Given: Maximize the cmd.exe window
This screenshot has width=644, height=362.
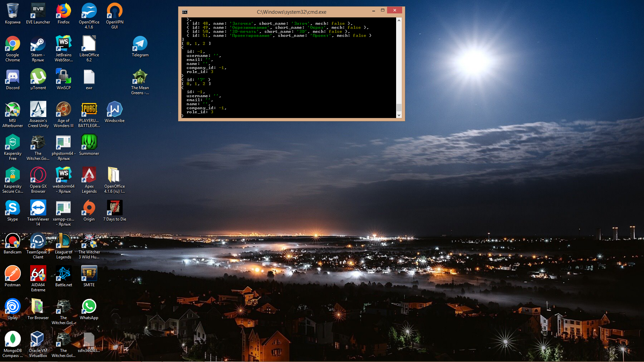Looking at the screenshot, I should click(382, 10).
